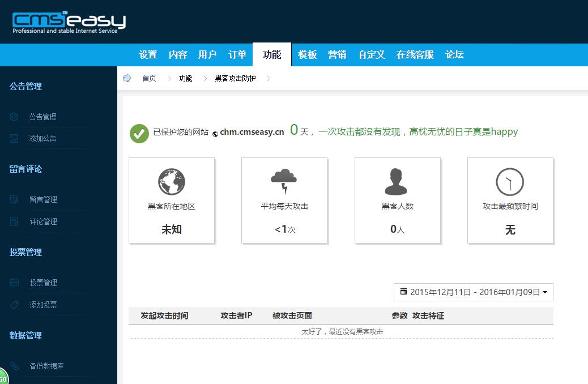The height and width of the screenshot is (384, 588).
Task: Sort by 发起攻击时间 column header
Action: pyautogui.click(x=164, y=315)
